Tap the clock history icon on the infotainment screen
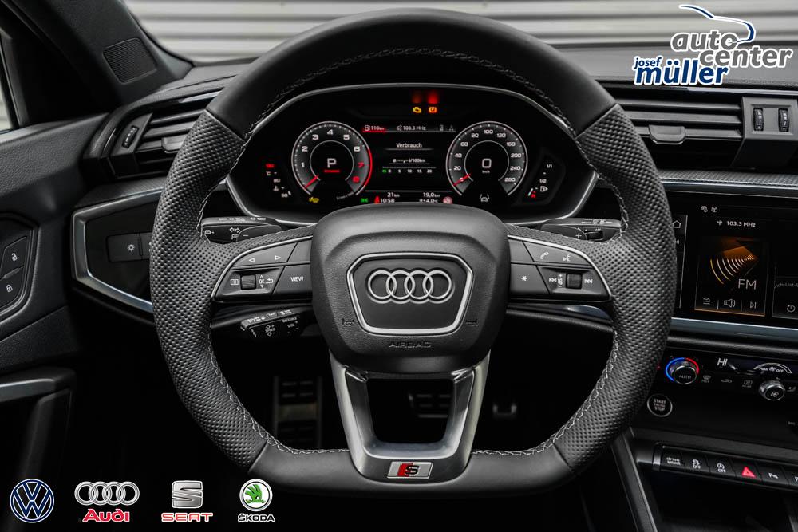The image size is (798, 532). click(x=789, y=308)
